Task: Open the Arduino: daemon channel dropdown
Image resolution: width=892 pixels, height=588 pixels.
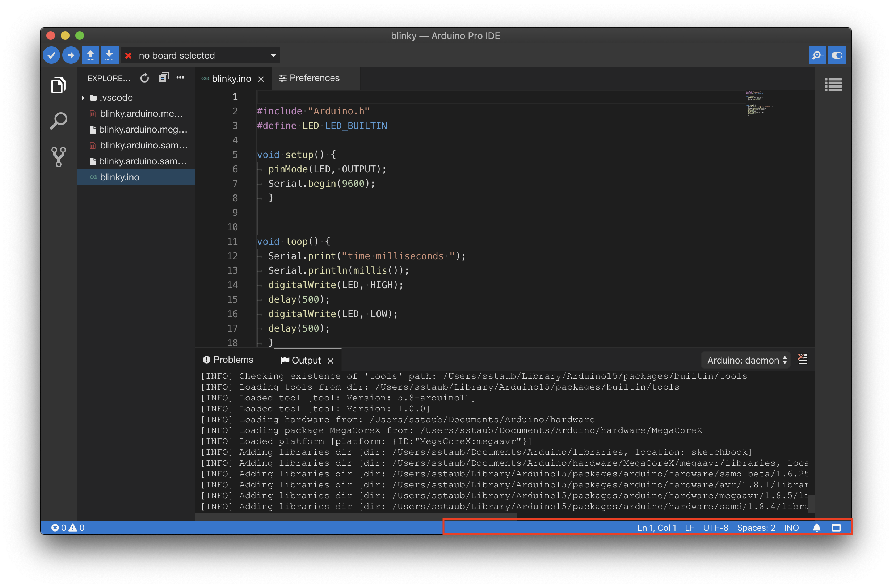Action: (746, 360)
